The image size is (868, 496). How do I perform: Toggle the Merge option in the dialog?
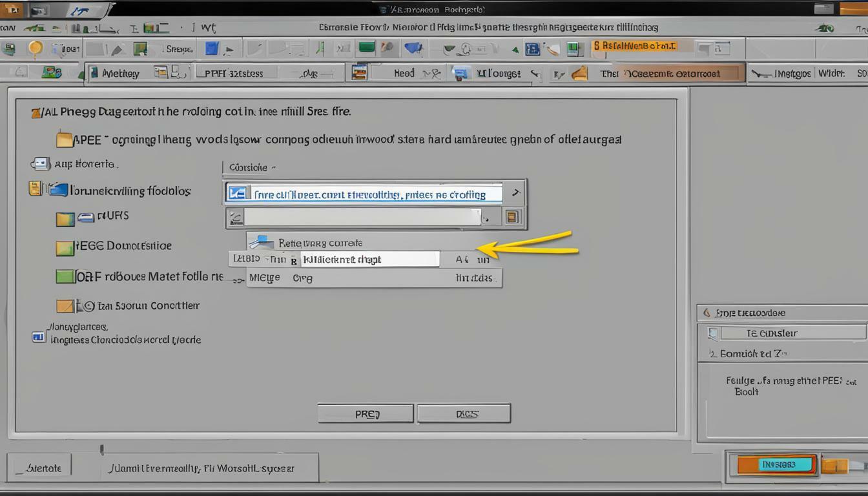click(264, 276)
